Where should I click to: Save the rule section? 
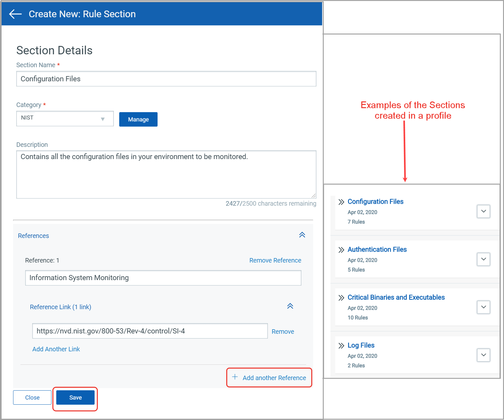point(75,397)
